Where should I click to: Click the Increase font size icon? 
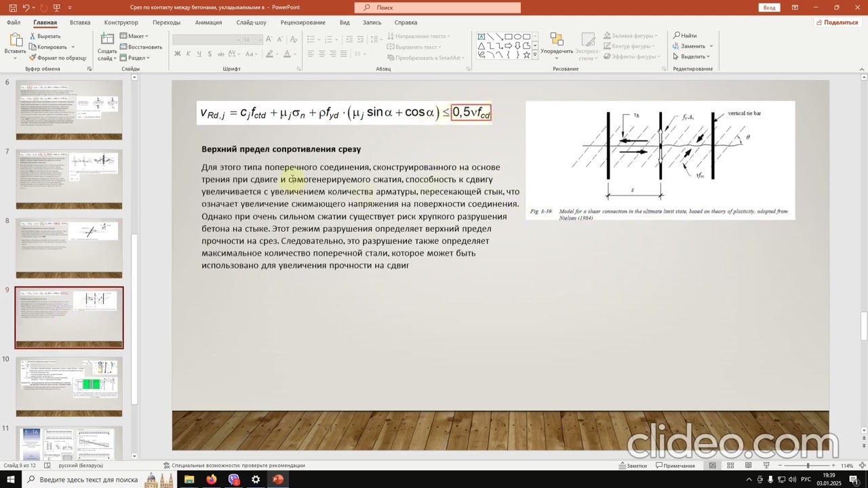click(x=269, y=39)
